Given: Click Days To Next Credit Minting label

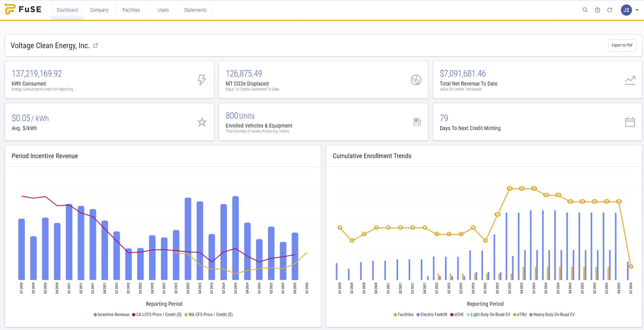Looking at the screenshot, I should tap(470, 128).
